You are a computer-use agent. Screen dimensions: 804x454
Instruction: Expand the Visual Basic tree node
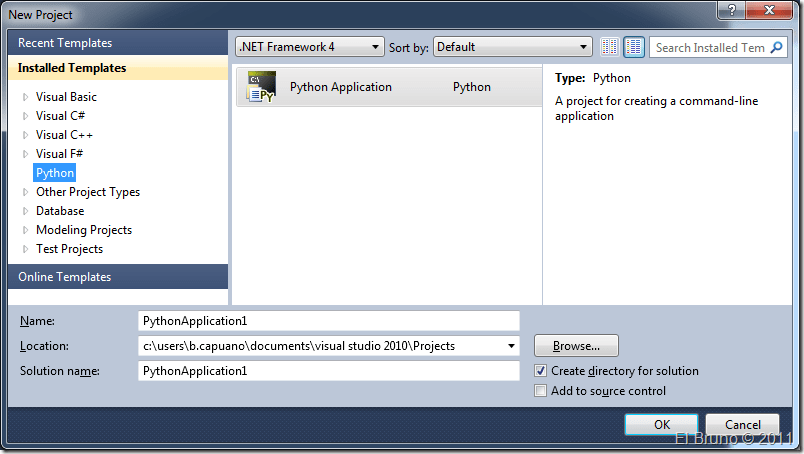(26, 97)
